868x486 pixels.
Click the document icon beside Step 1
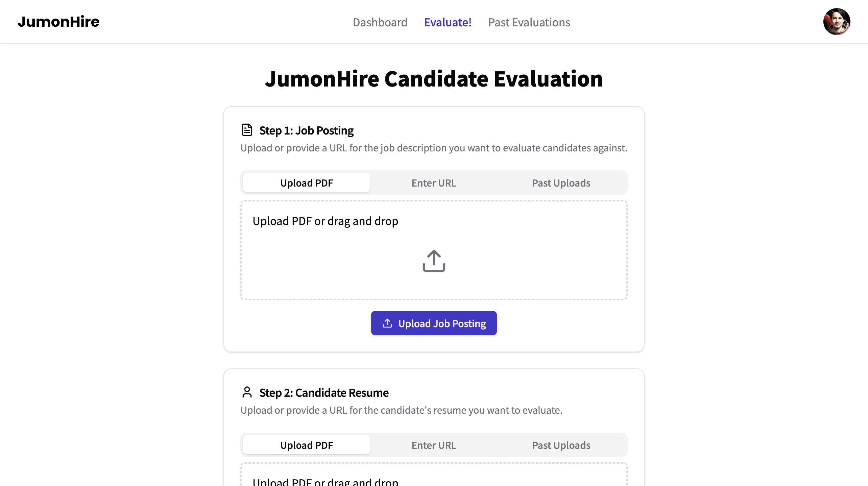[x=247, y=130]
